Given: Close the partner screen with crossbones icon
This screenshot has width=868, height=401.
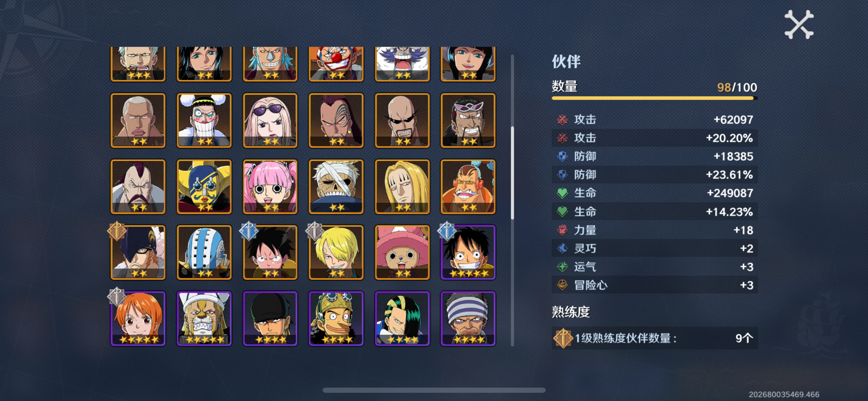Looking at the screenshot, I should (799, 24).
